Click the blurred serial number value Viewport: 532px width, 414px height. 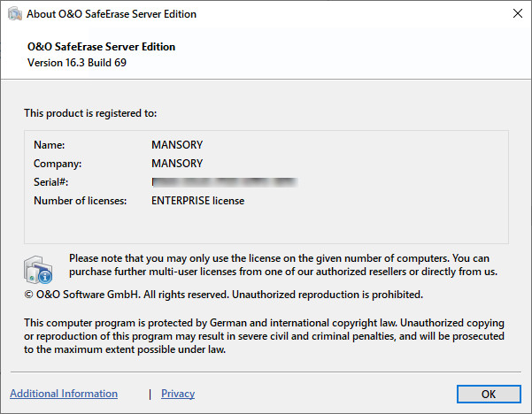[x=223, y=182]
